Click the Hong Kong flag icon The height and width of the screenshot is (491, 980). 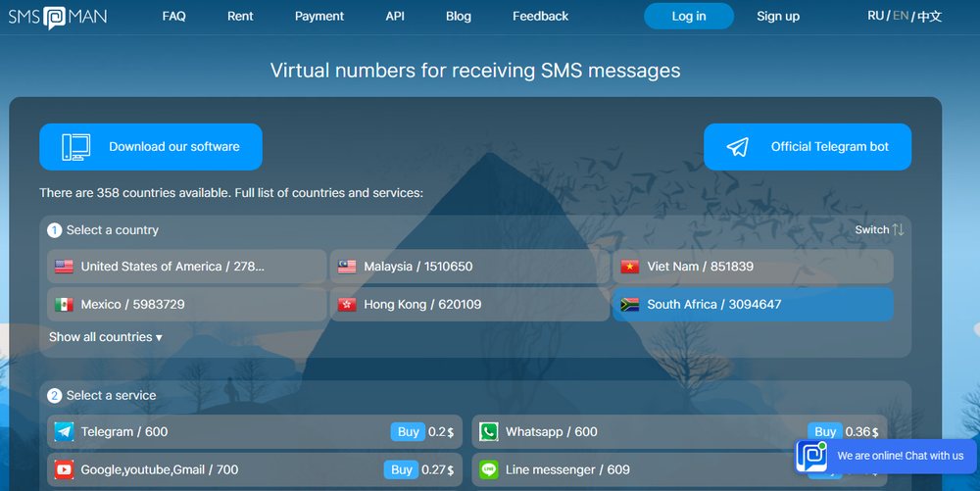pyautogui.click(x=347, y=305)
